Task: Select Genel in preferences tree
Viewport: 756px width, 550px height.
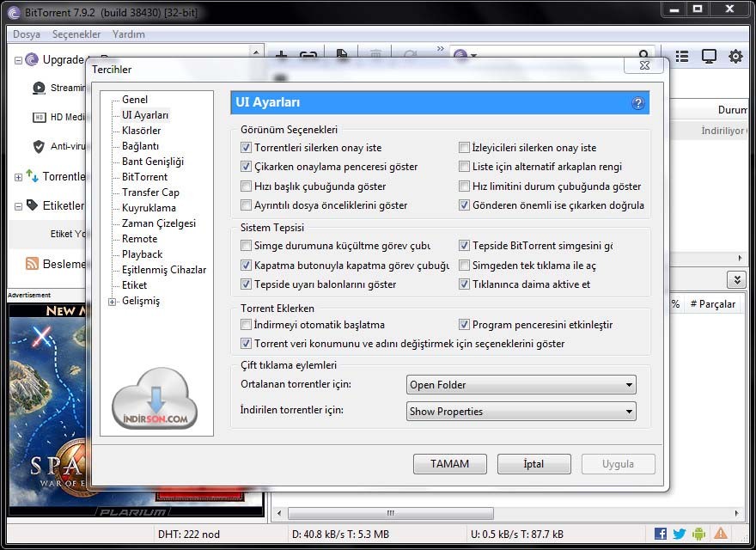Action: click(135, 100)
